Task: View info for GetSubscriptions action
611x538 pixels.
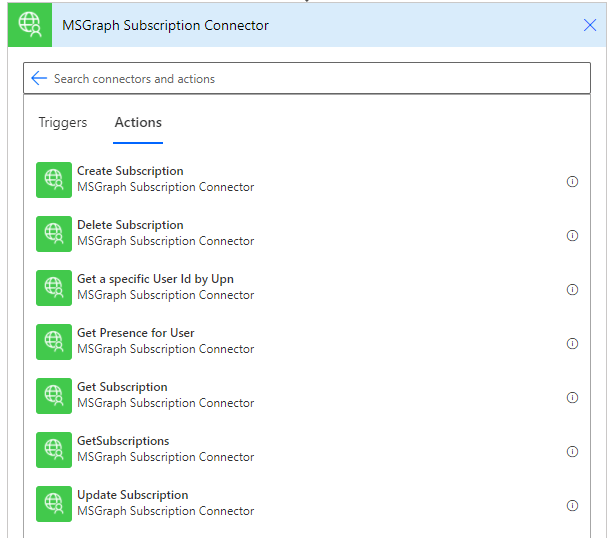Action: pyautogui.click(x=572, y=452)
